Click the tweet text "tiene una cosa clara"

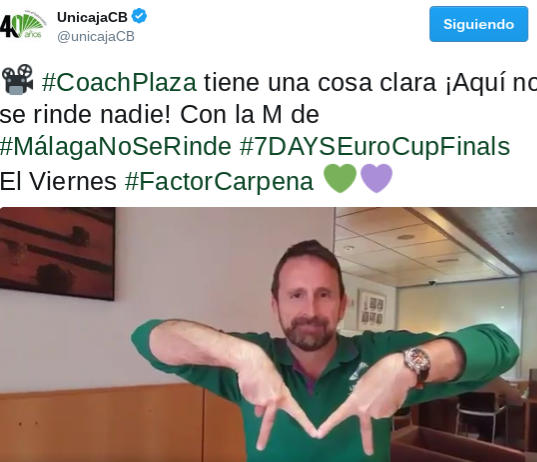pyautogui.click(x=321, y=83)
